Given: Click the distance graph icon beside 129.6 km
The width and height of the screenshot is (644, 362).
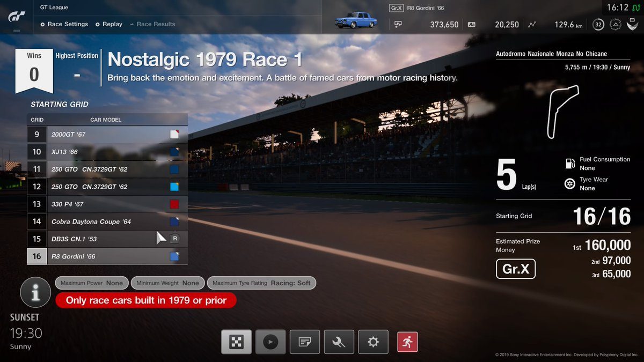Looking at the screenshot, I should pos(532,24).
